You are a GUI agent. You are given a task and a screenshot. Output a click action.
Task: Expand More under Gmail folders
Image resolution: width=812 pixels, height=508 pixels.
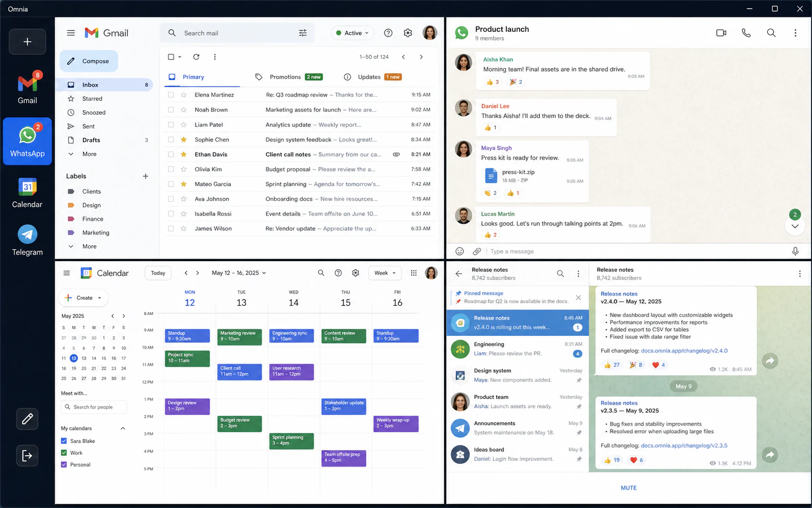(89, 154)
